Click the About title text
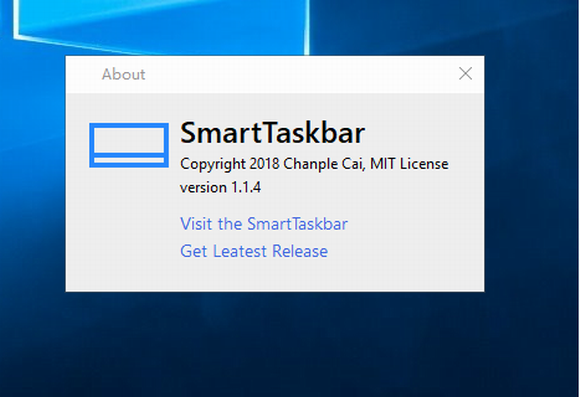 pos(124,74)
